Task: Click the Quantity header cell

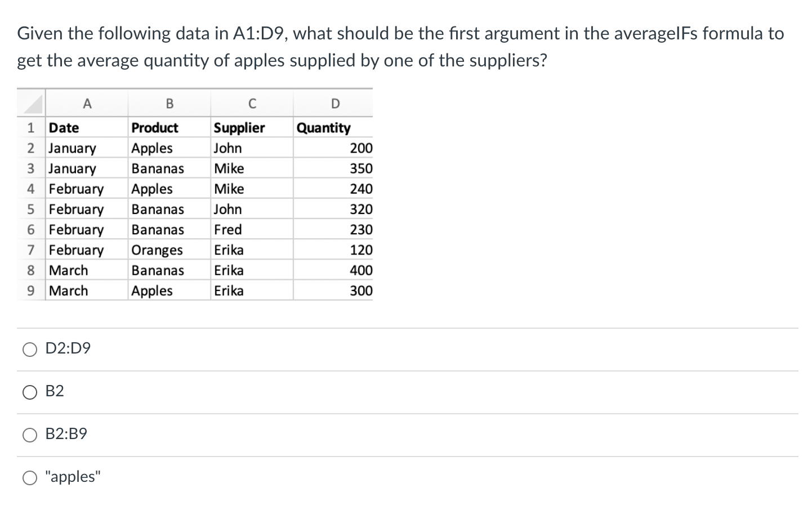Action: pyautogui.click(x=333, y=128)
